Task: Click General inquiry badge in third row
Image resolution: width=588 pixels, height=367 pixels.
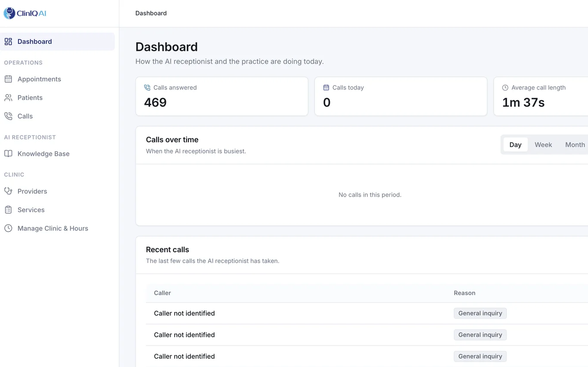Action: pos(480,356)
